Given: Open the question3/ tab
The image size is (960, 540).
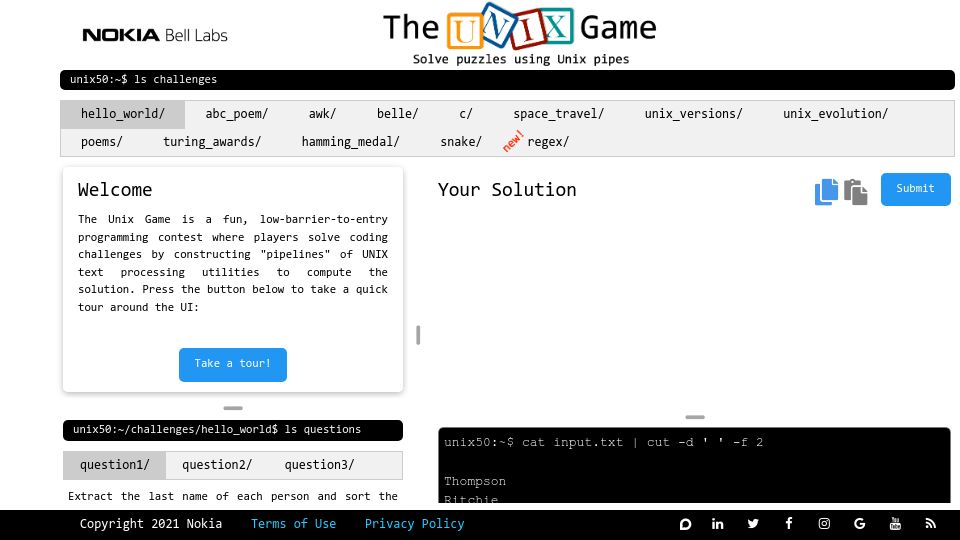Looking at the screenshot, I should tap(319, 465).
